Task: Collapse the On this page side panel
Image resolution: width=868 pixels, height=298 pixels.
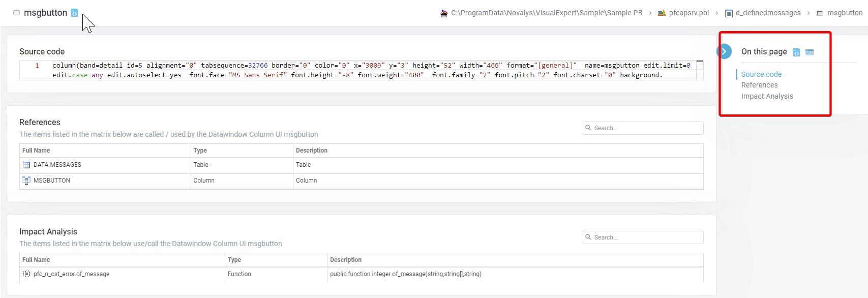Action: point(724,51)
